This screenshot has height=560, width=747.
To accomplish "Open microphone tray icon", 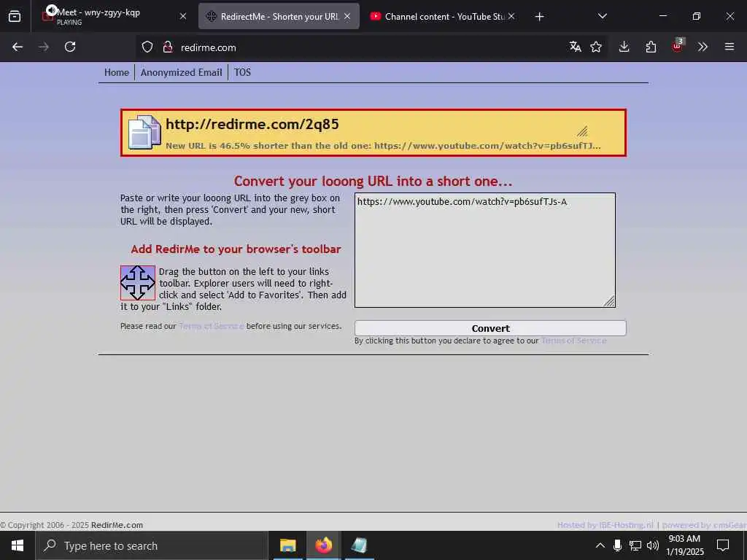I will point(617,545).
